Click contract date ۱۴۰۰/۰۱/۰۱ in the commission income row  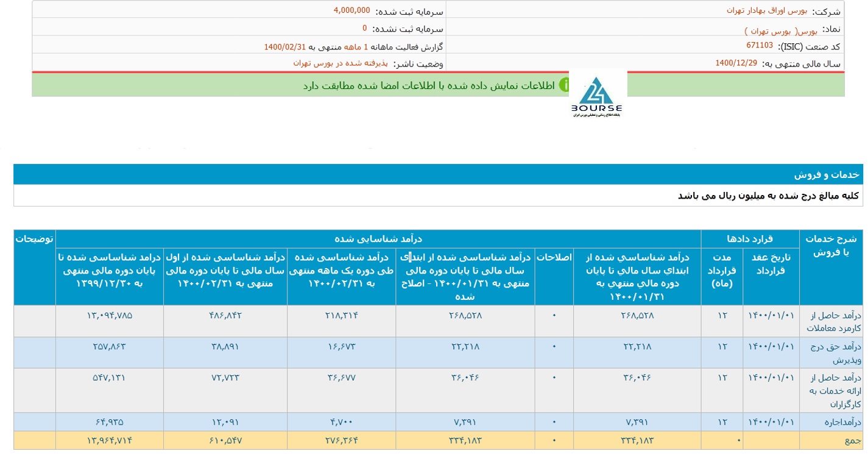(x=771, y=316)
